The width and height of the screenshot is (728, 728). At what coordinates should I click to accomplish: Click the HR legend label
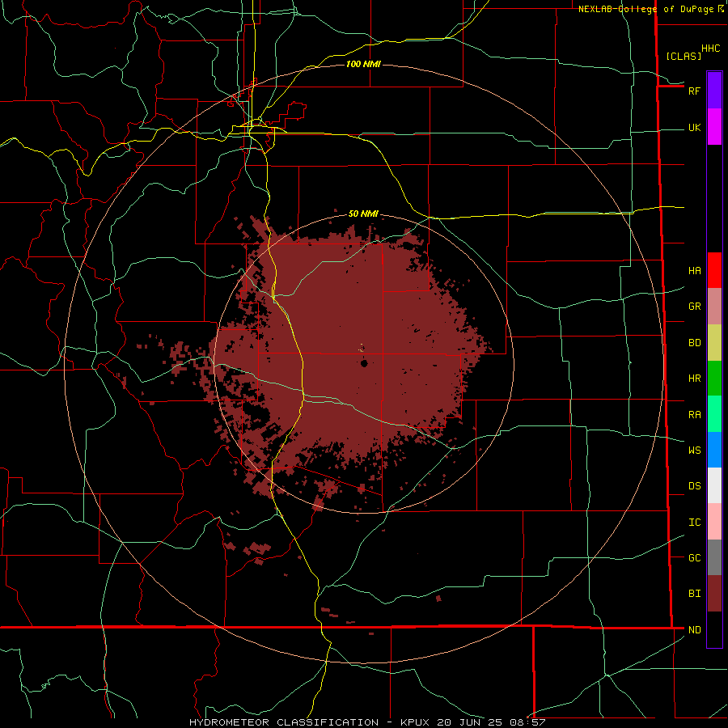694,379
